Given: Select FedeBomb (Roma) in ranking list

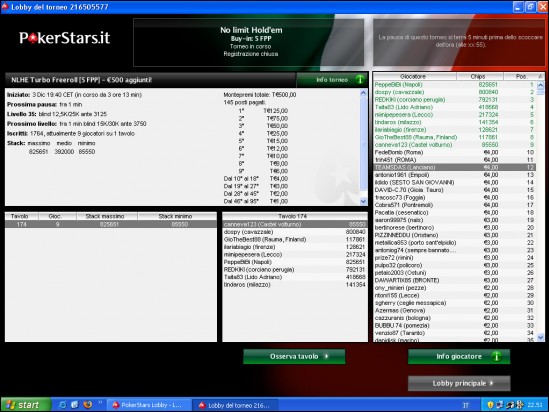Looking at the screenshot, I should pyautogui.click(x=454, y=152).
